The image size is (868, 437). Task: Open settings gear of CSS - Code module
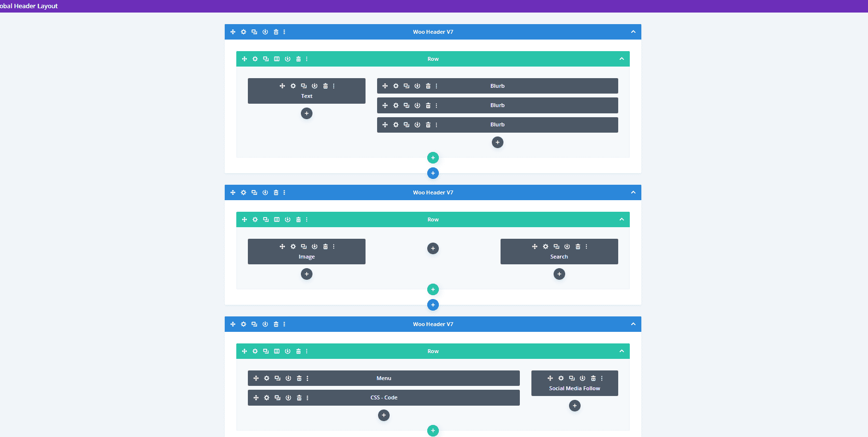(267, 397)
